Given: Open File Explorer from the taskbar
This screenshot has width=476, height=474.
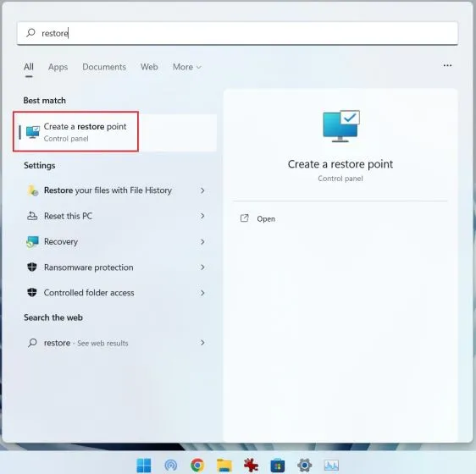Looking at the screenshot, I should pyautogui.click(x=224, y=466).
